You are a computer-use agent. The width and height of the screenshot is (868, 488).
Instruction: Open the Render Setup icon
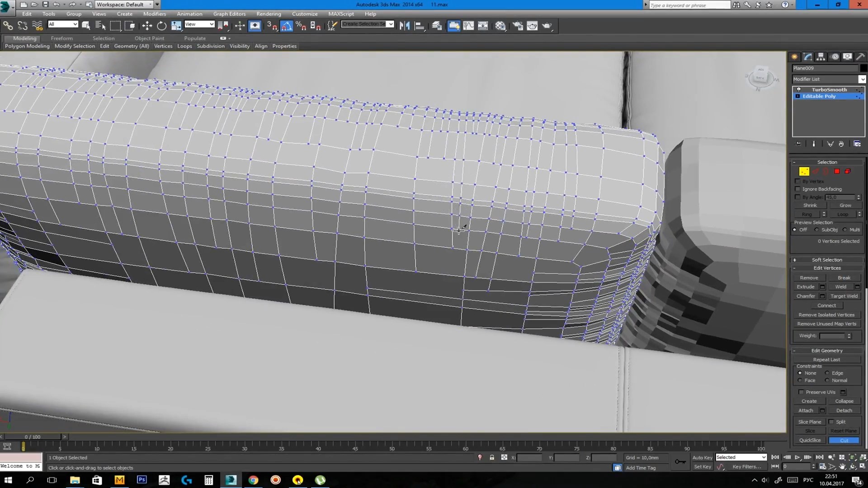click(x=518, y=26)
